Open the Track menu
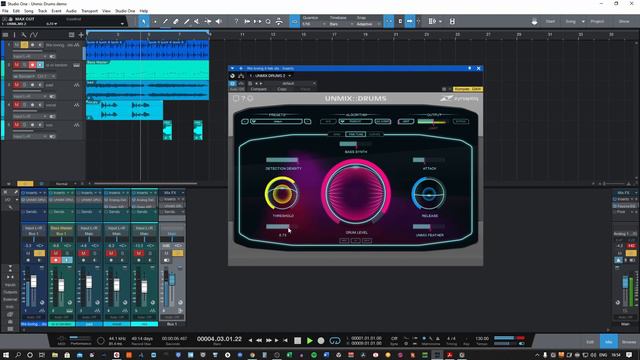This screenshot has width=640, height=360. point(42,11)
